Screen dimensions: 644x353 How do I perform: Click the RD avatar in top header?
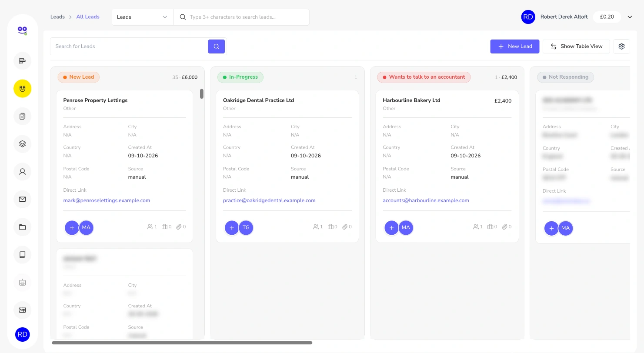528,17
